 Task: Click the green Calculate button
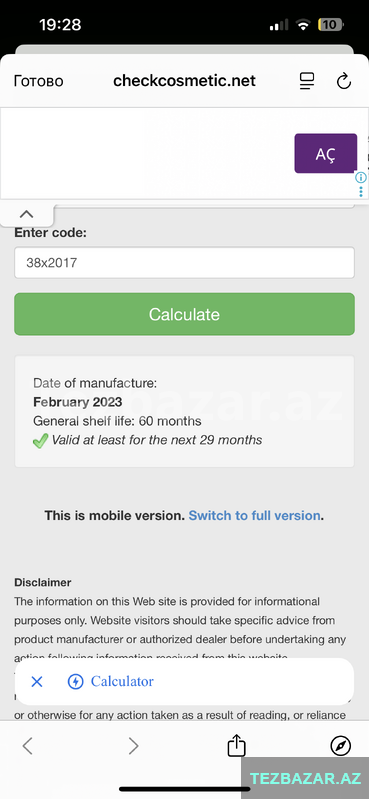click(184, 314)
